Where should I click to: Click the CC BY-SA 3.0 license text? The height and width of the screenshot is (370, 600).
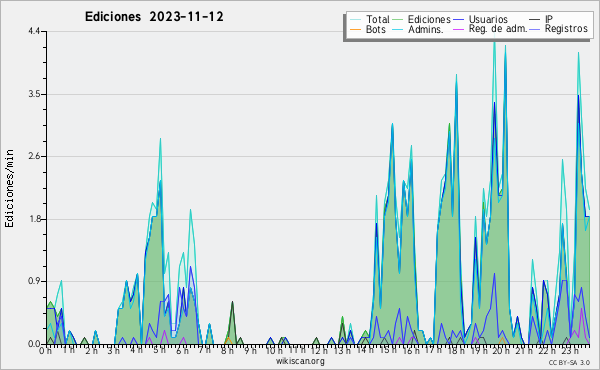click(569, 363)
